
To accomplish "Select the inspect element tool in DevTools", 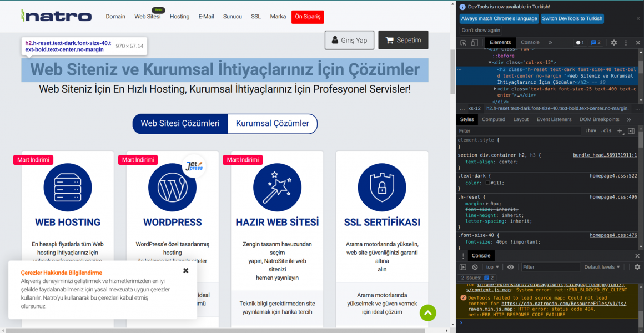I will point(464,42).
